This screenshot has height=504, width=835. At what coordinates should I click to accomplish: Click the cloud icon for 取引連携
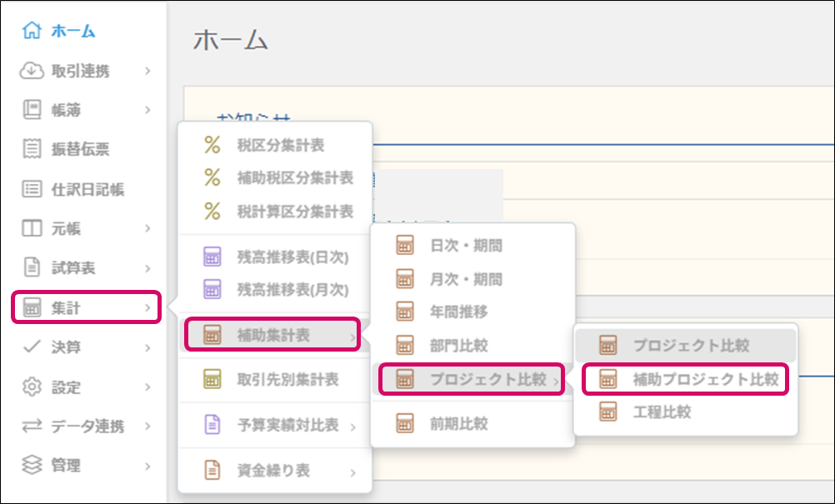tap(32, 71)
